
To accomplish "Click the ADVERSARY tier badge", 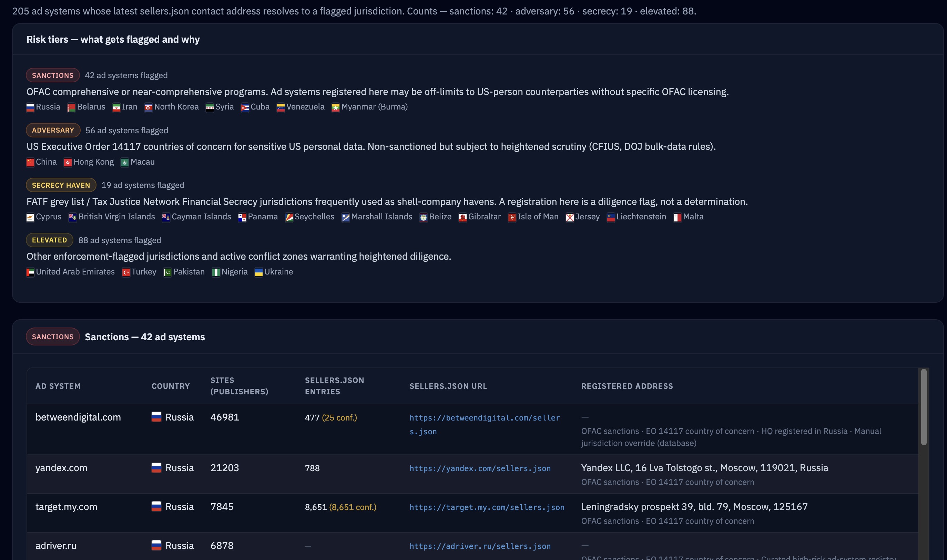I will (x=53, y=130).
